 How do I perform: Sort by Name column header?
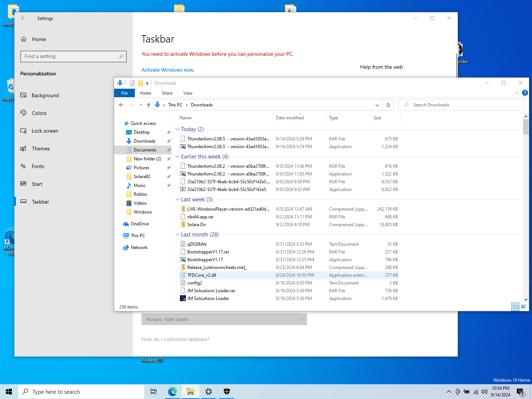tap(225, 118)
